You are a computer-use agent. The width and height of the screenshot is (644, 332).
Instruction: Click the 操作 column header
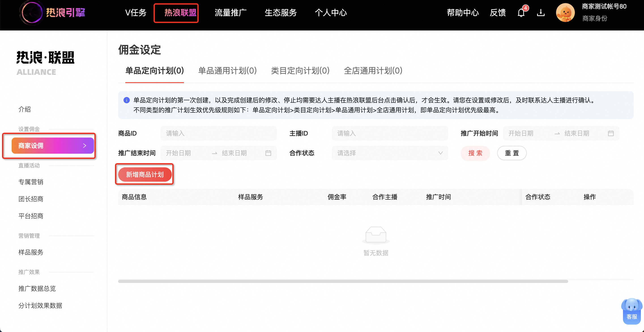[590, 197]
